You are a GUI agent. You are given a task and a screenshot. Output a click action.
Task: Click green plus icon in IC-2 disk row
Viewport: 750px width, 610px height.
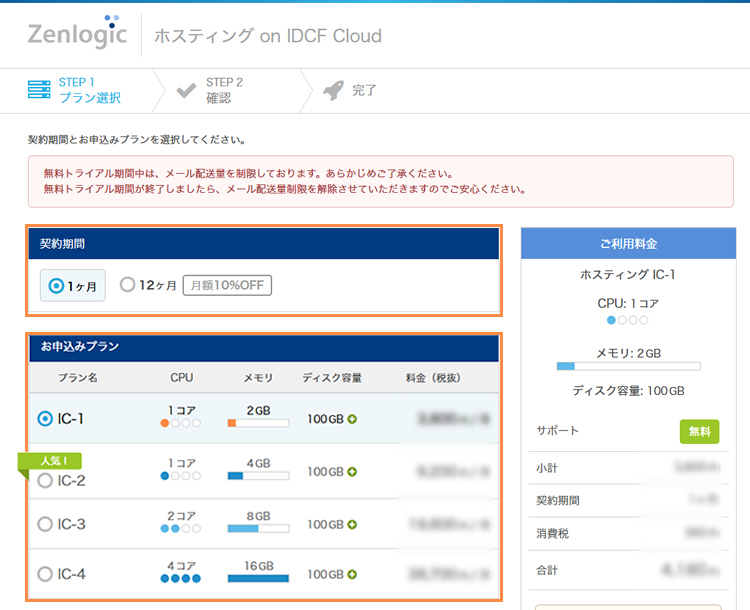[x=353, y=472]
